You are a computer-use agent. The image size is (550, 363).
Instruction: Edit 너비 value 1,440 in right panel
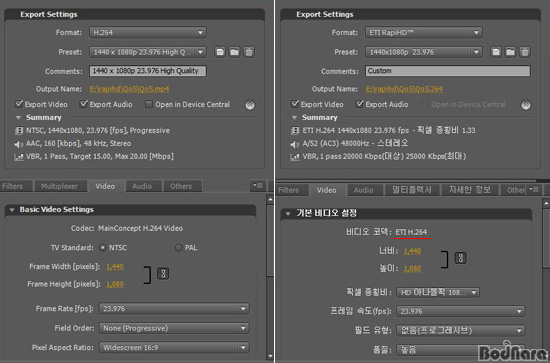click(x=412, y=251)
